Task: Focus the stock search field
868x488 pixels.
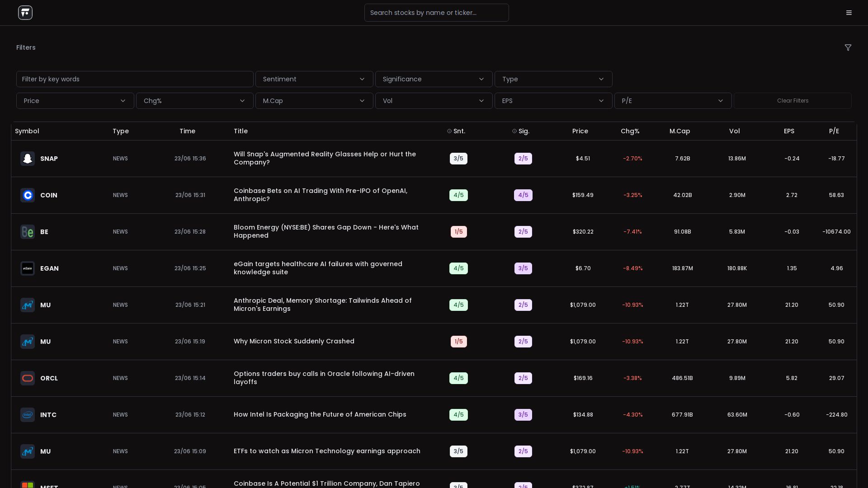Action: coord(437,13)
